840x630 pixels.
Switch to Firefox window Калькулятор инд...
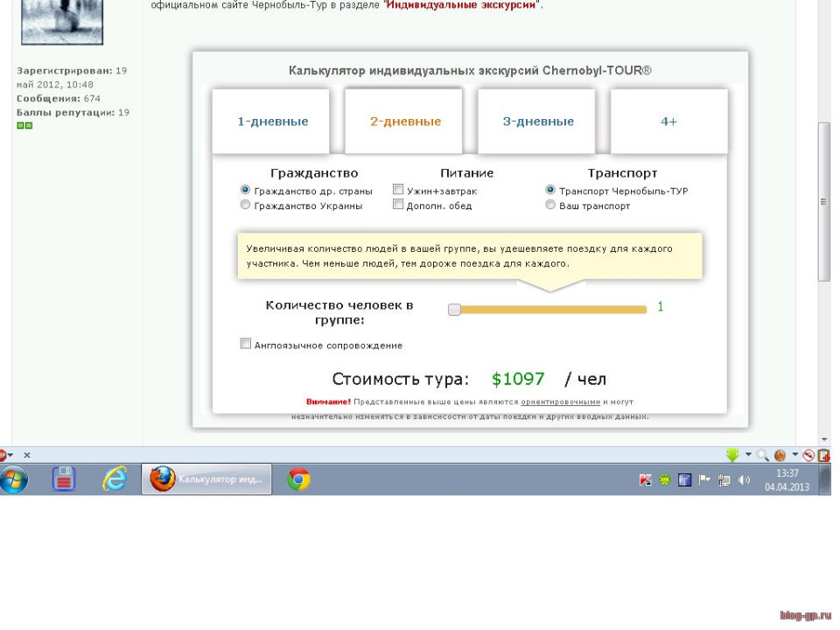pyautogui.click(x=206, y=479)
